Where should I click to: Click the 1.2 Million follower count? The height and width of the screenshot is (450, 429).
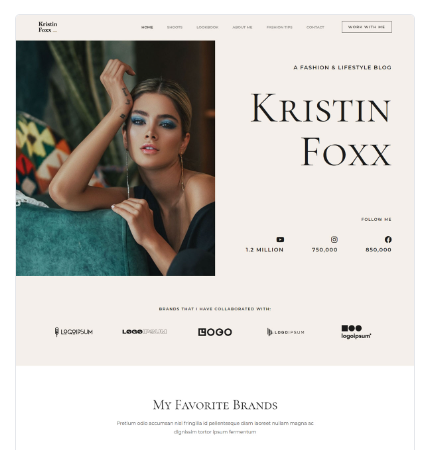click(264, 250)
